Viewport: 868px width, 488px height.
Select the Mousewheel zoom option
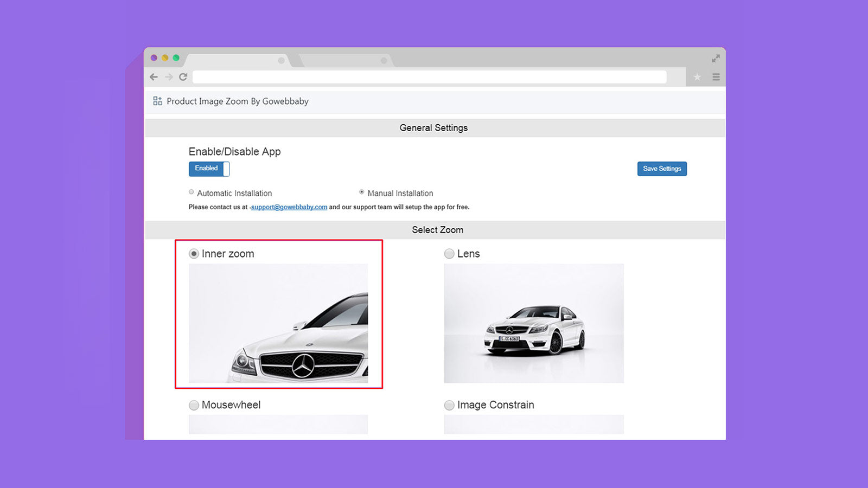(193, 404)
